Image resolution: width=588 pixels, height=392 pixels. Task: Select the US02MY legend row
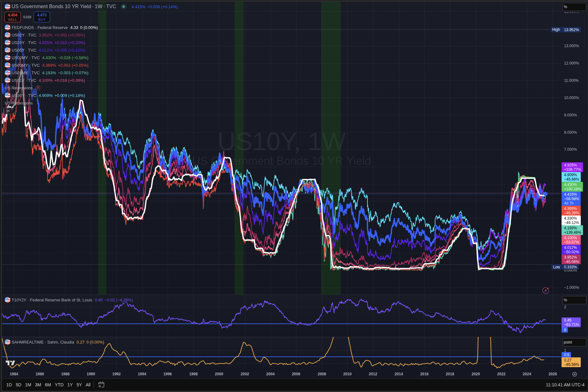click(x=47, y=58)
